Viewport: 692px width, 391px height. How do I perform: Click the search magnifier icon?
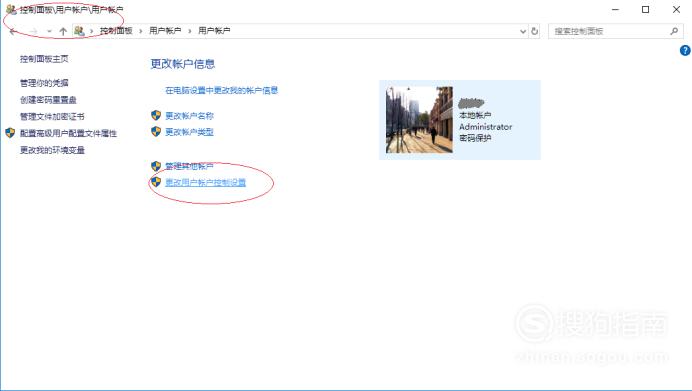(674, 31)
